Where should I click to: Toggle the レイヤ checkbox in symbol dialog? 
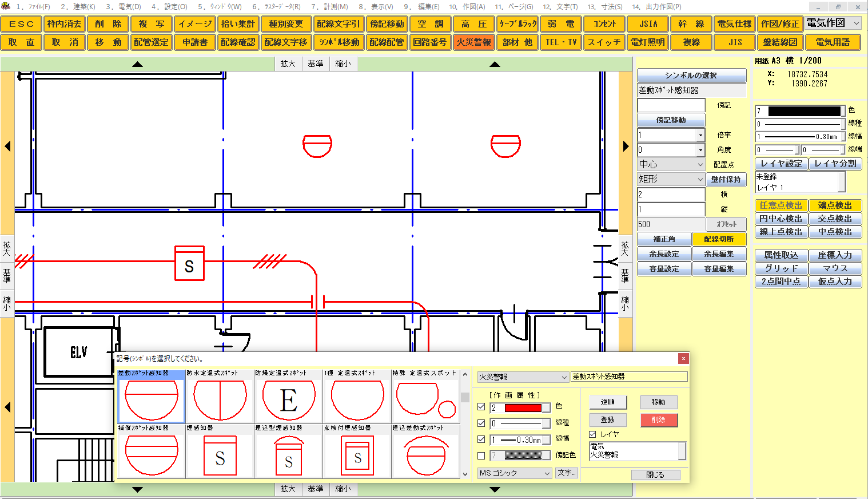(x=591, y=434)
